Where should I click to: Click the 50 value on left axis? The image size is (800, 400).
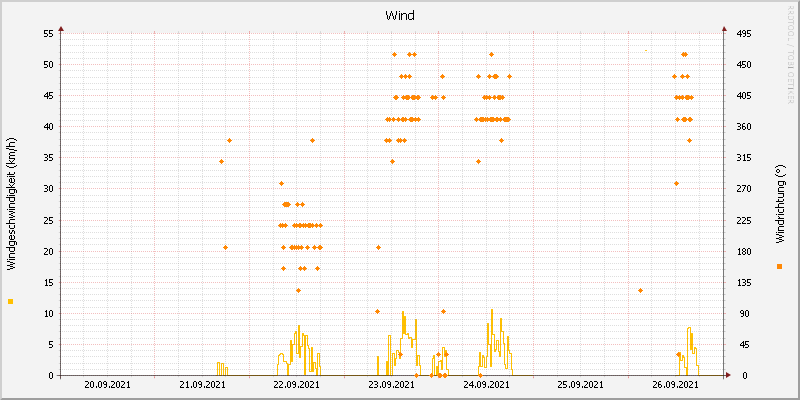point(48,65)
